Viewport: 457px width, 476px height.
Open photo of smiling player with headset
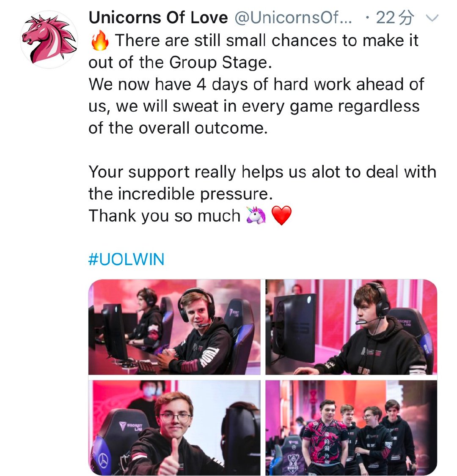click(x=174, y=327)
